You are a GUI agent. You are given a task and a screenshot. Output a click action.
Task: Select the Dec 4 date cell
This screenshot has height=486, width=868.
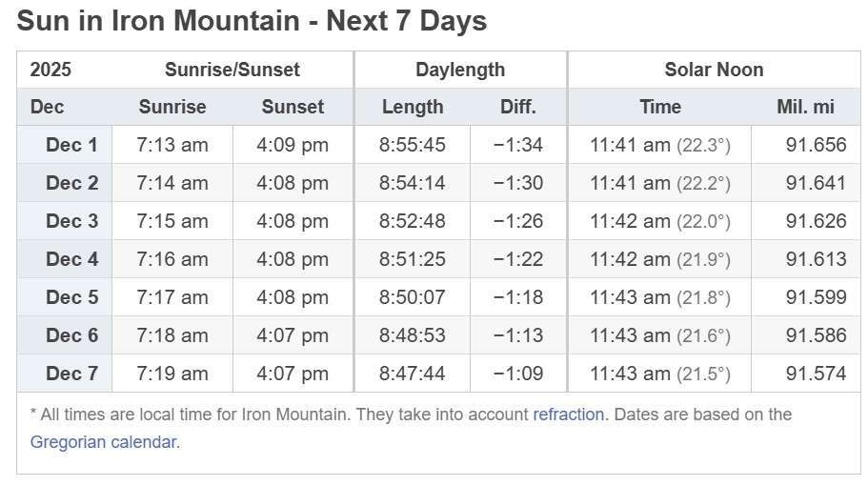(71, 259)
